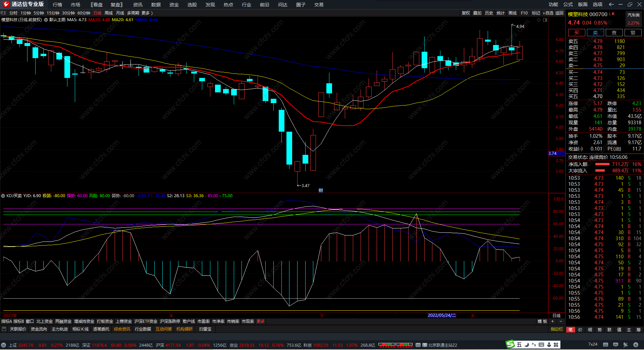Image resolution: width=644 pixels, height=350 pixels.
Task: Click the Sogou input method S icon
Action: [x=510, y=344]
